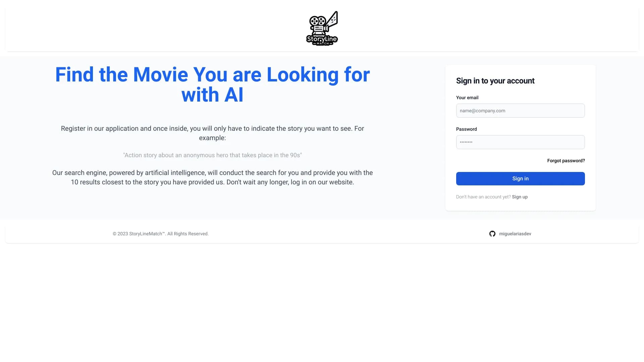Click the GitHub octocat icon
The width and height of the screenshot is (644, 362).
(492, 234)
